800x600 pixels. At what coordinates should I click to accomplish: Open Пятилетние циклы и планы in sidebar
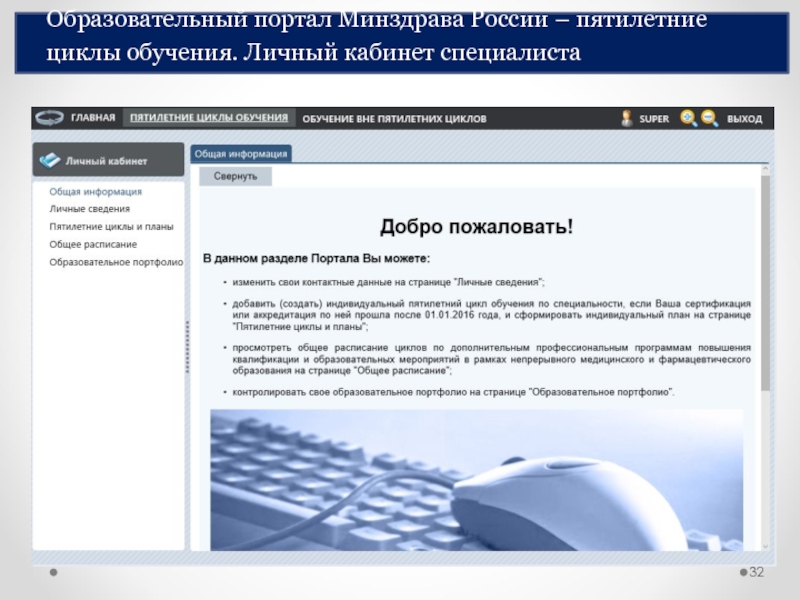tap(111, 227)
